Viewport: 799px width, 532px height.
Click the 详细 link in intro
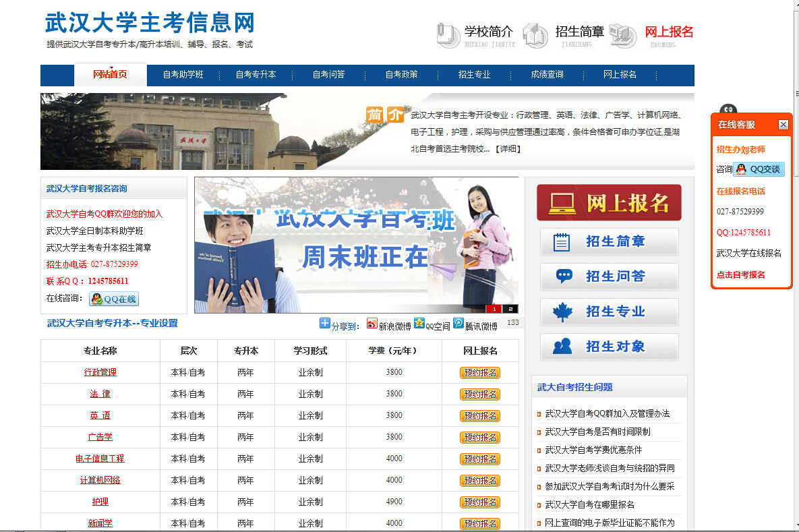(x=508, y=149)
